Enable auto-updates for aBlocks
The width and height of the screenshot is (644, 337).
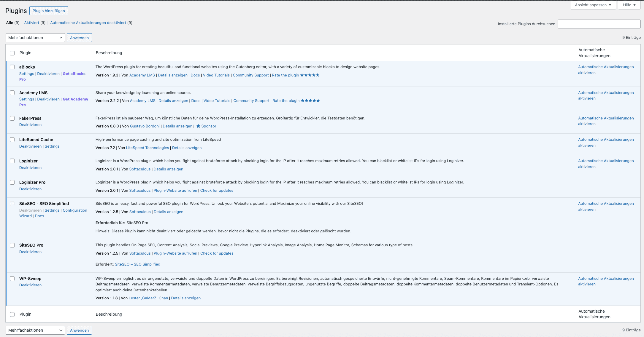click(x=606, y=70)
